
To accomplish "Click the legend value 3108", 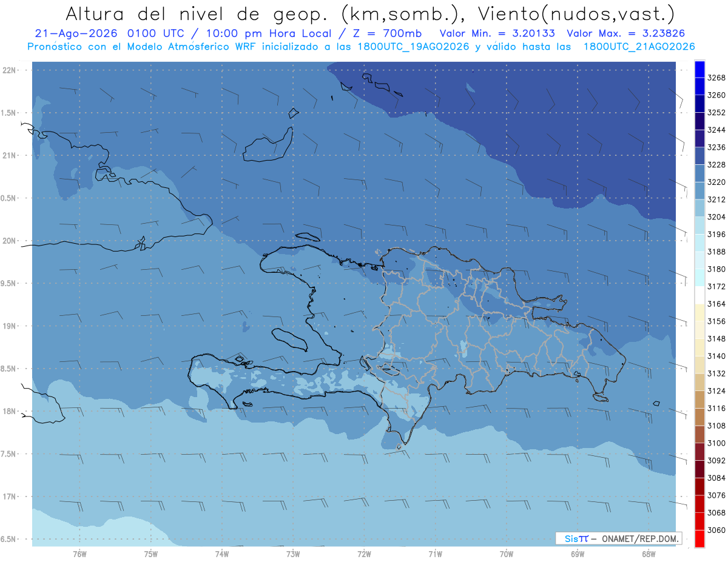I will pos(716,426).
